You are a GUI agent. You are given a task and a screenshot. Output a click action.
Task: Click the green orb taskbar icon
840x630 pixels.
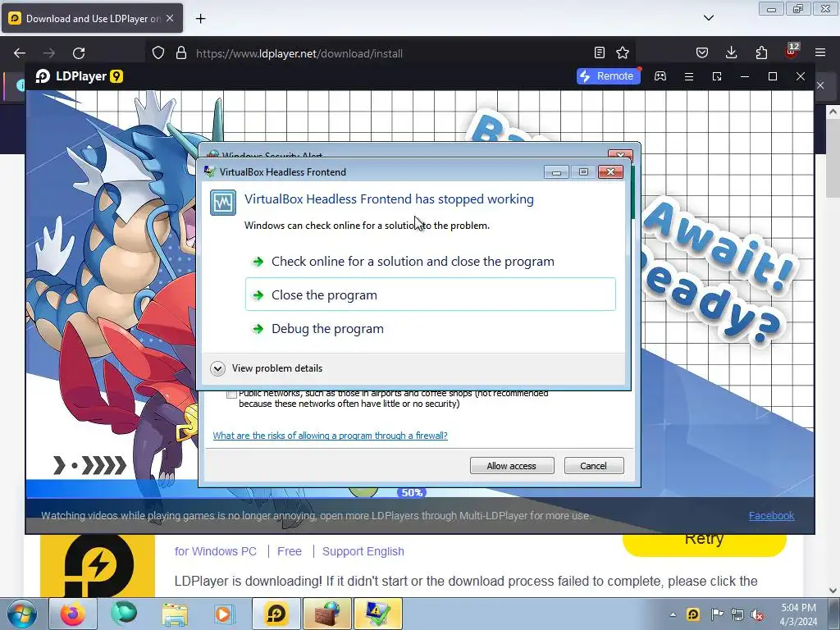(x=124, y=614)
